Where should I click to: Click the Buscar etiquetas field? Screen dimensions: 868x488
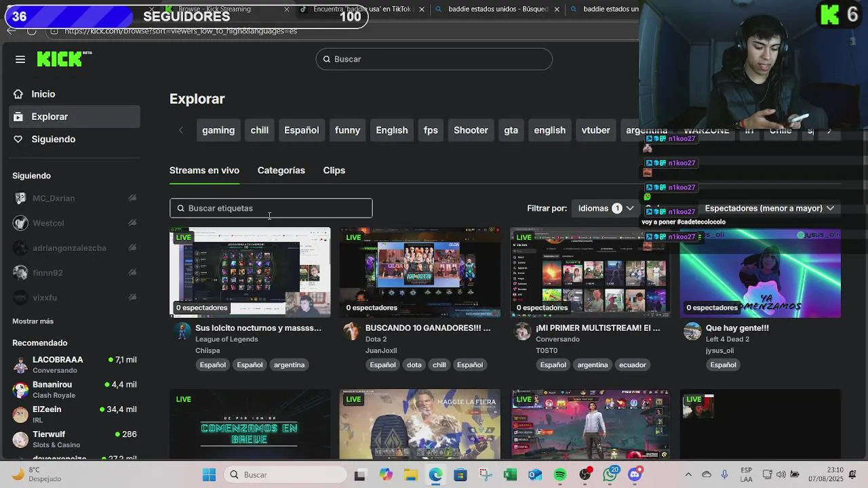point(271,208)
